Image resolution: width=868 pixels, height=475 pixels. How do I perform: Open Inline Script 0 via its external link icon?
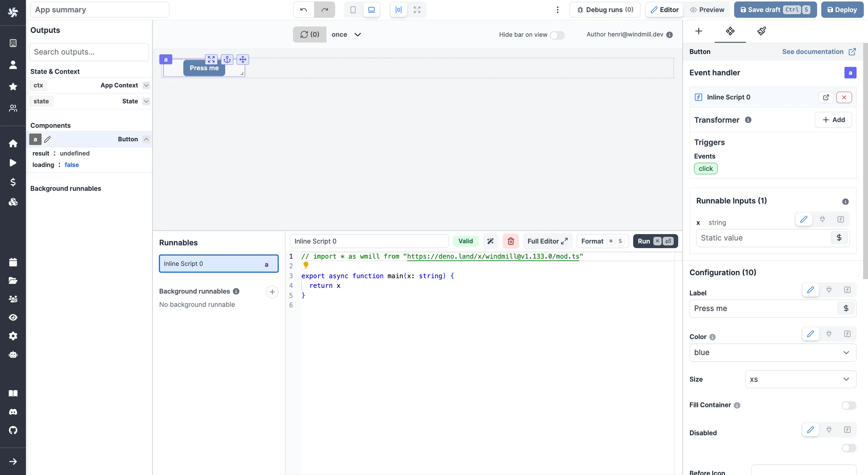(x=826, y=97)
